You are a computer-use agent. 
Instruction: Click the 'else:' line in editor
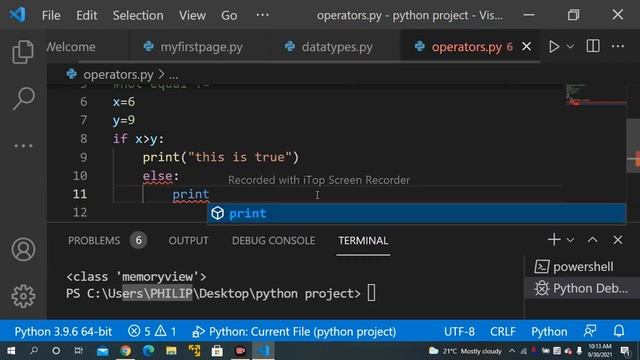pyautogui.click(x=161, y=176)
